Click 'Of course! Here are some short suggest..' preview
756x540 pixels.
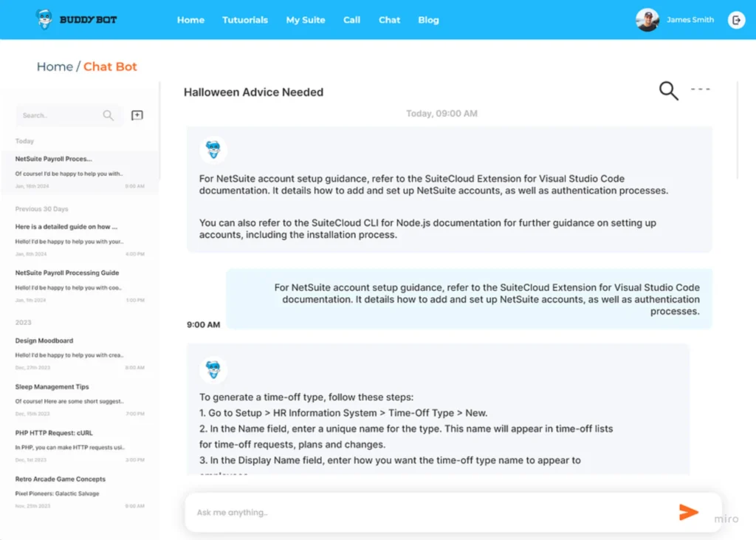[x=69, y=401]
